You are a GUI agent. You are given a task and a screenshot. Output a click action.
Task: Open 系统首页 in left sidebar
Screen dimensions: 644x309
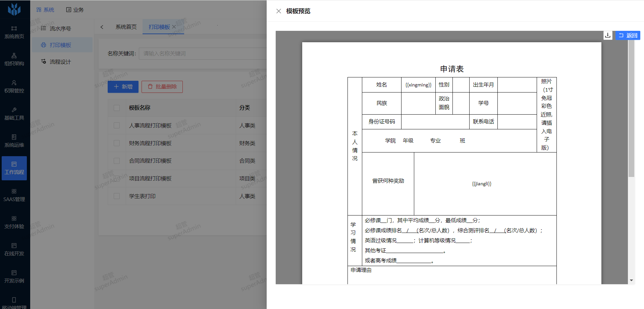click(14, 33)
